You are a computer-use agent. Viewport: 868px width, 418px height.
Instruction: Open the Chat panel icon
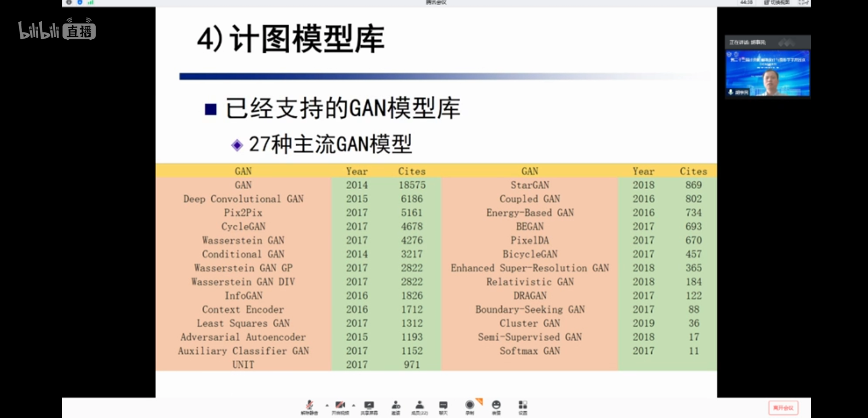click(443, 405)
